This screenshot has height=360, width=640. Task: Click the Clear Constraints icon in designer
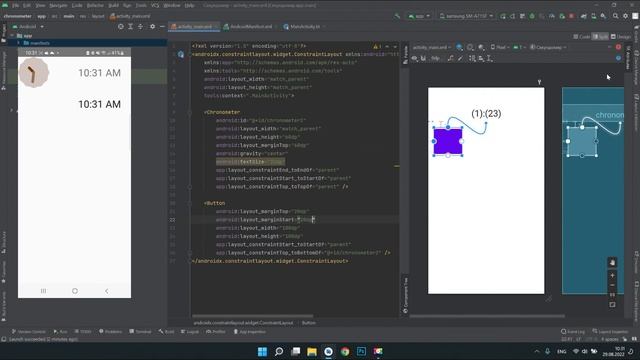[x=451, y=58]
